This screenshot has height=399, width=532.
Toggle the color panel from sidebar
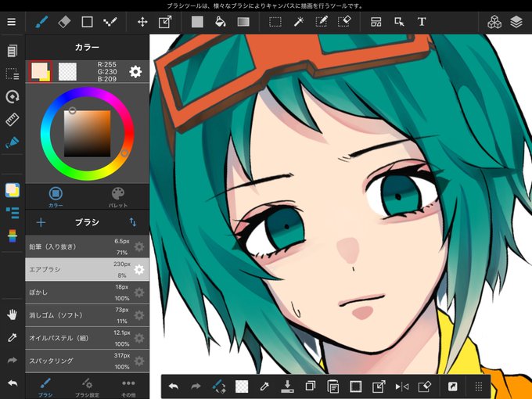[x=13, y=190]
